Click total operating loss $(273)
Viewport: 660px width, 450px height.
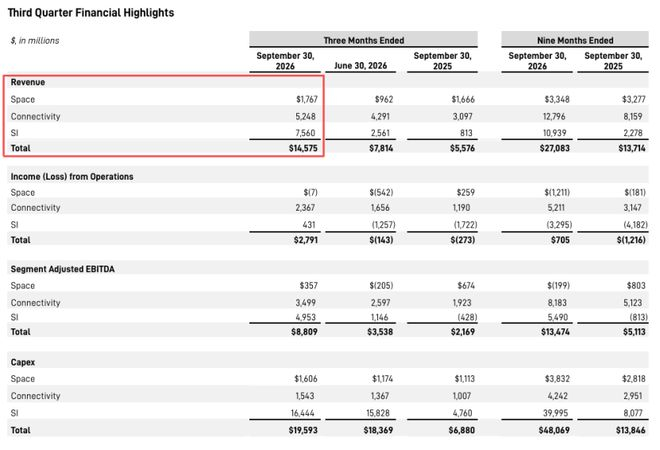pyautogui.click(x=463, y=240)
